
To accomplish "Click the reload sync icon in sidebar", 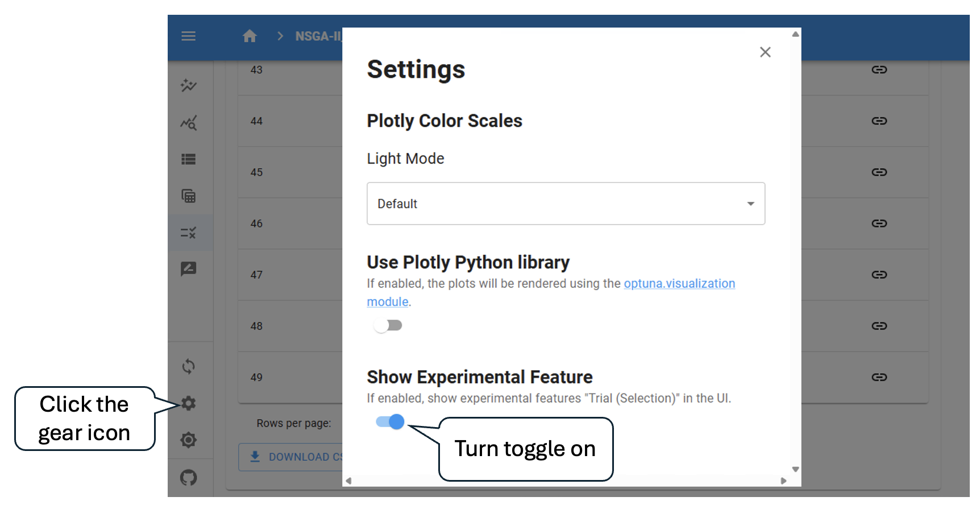I will [x=188, y=366].
